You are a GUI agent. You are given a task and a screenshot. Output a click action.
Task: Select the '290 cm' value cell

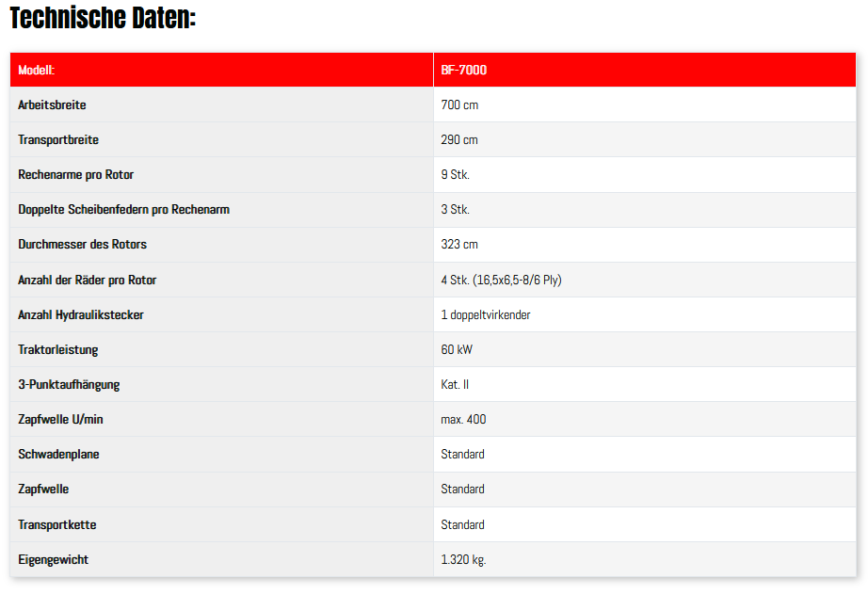(x=459, y=139)
